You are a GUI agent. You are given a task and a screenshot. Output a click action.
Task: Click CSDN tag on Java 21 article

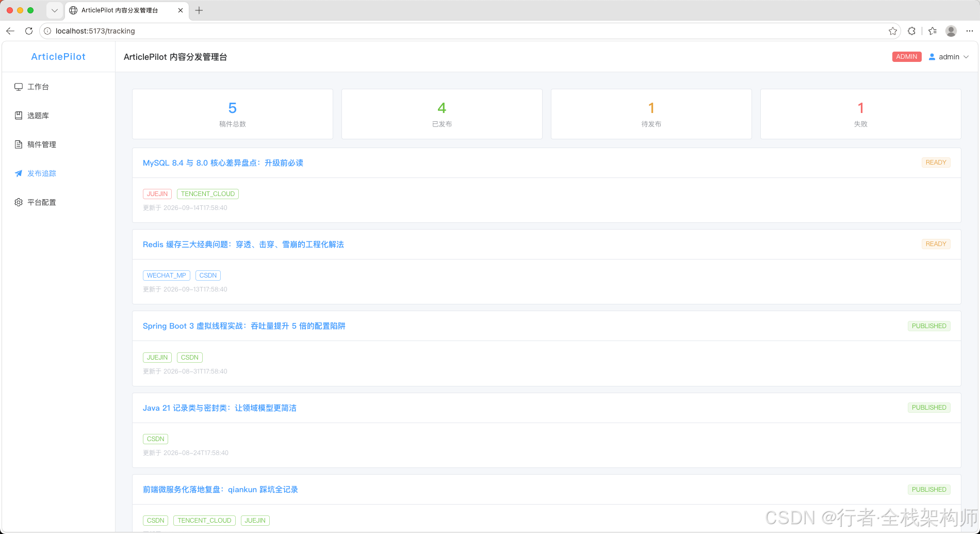click(x=155, y=439)
